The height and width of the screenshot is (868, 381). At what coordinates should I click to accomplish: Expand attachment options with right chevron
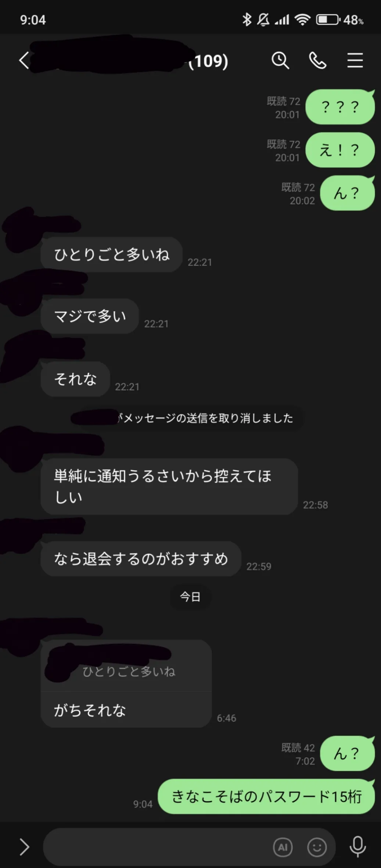coord(24,847)
